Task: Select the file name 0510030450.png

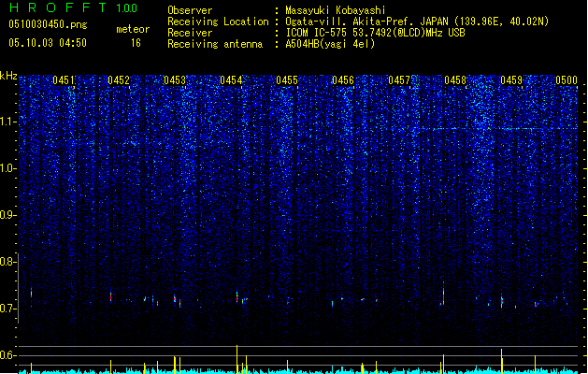Action: [48, 24]
